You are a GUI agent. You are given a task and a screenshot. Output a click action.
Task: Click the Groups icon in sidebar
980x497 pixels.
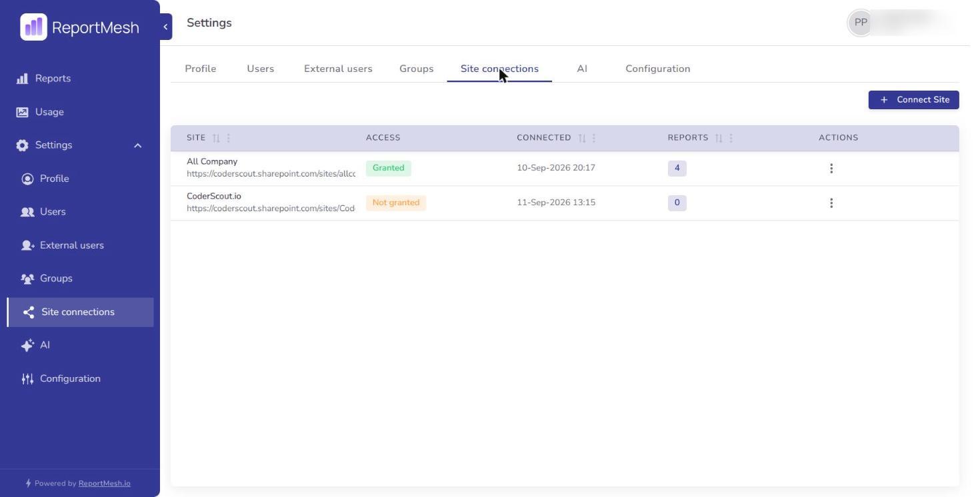27,278
